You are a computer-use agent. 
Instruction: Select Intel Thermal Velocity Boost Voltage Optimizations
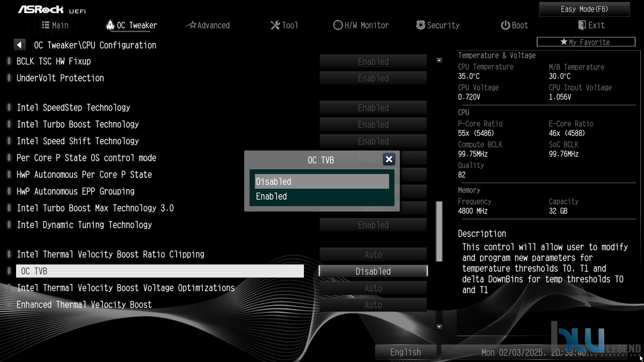[126, 288]
